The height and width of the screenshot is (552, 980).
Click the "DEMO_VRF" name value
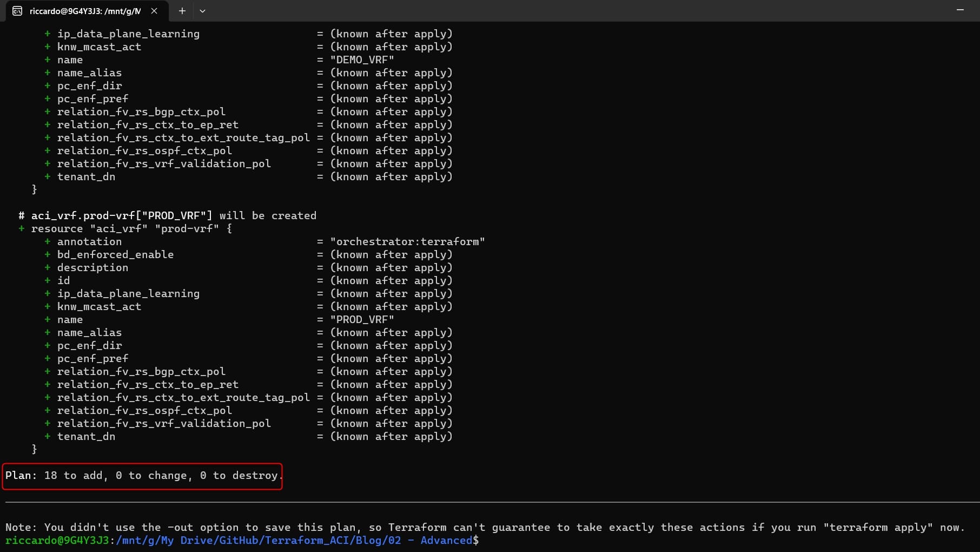tap(362, 60)
